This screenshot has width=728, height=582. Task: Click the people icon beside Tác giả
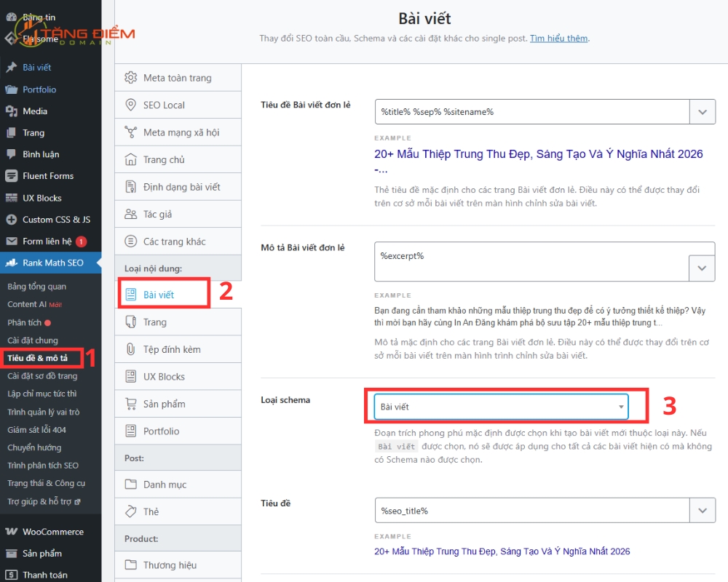tap(131, 214)
